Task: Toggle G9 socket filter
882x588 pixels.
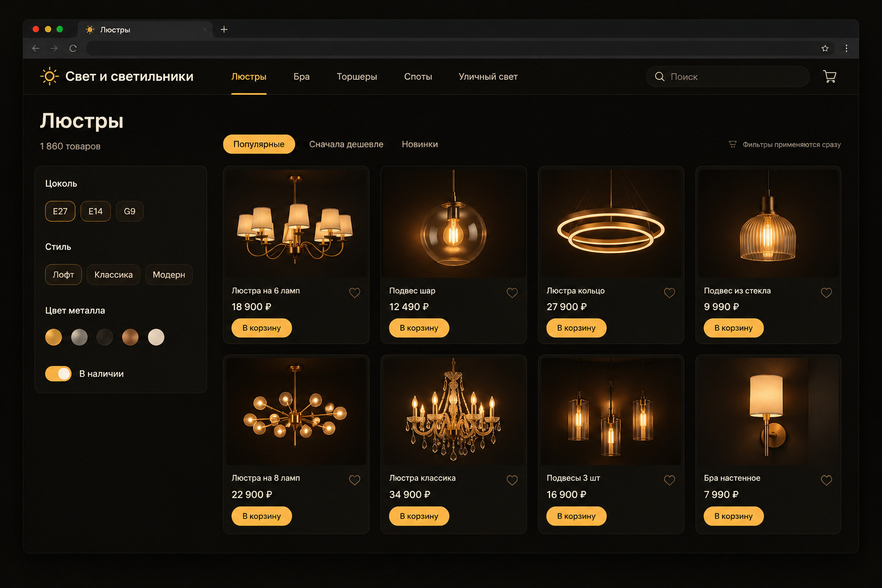Action: [x=130, y=211]
